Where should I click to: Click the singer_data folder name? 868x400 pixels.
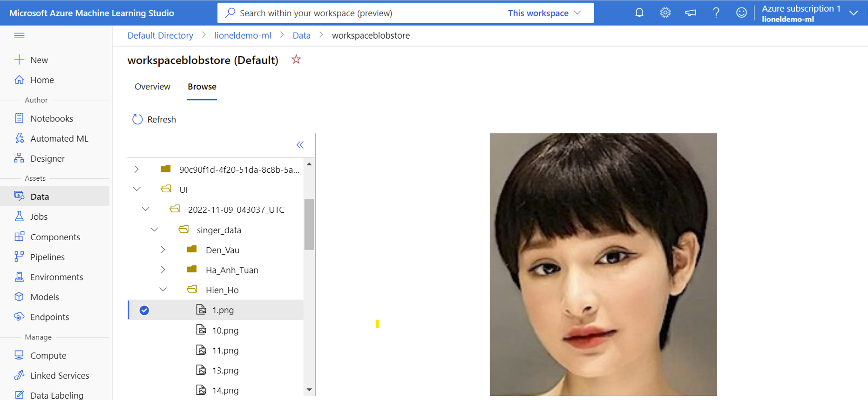point(219,230)
